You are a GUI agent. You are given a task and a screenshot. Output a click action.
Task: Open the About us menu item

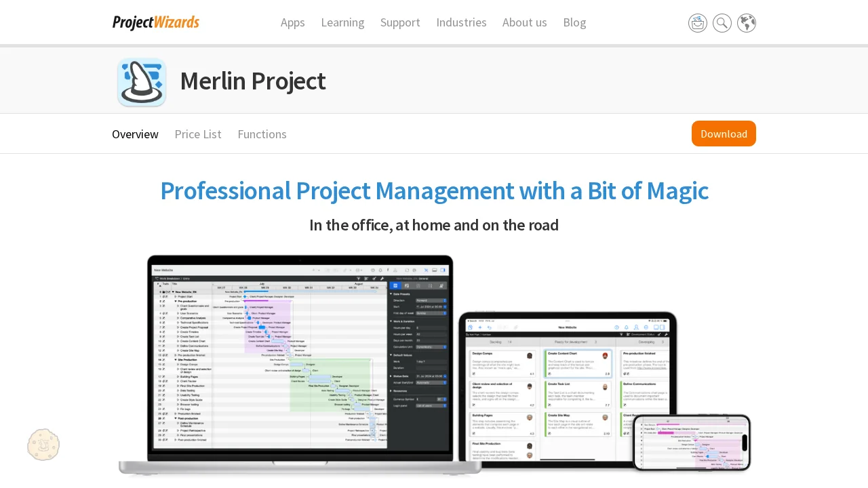(524, 22)
